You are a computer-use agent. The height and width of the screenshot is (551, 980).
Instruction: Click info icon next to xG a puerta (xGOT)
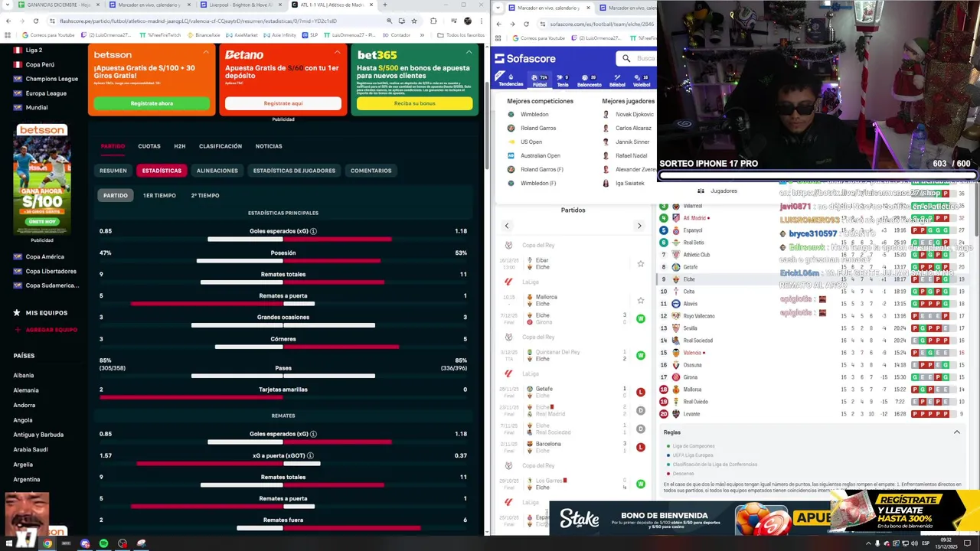310,455
